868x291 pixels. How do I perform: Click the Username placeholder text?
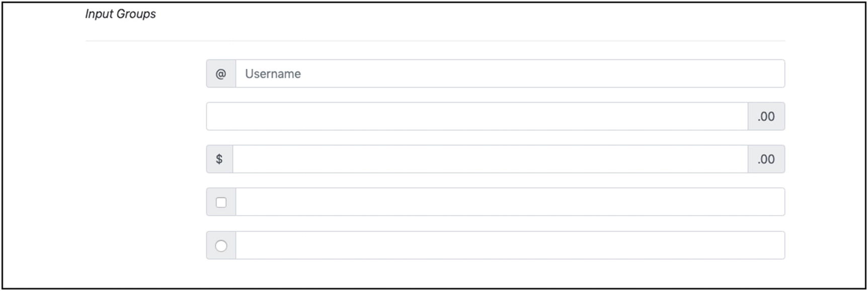click(273, 74)
